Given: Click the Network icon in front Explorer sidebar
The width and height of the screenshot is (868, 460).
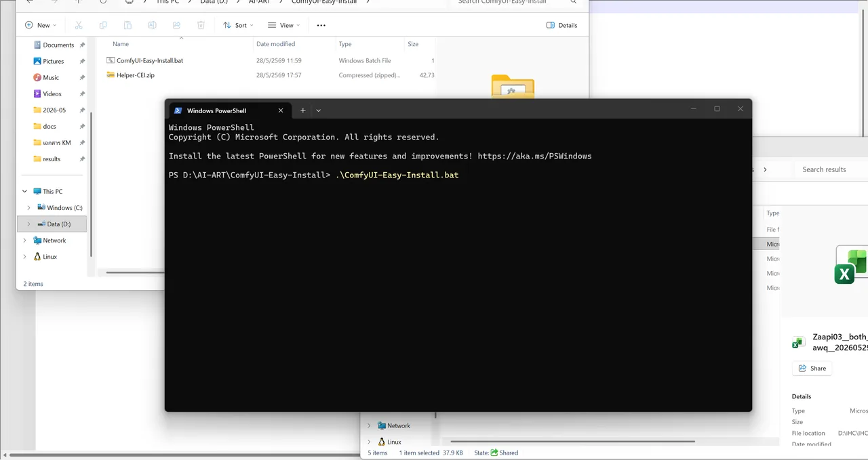Looking at the screenshot, I should (x=37, y=241).
